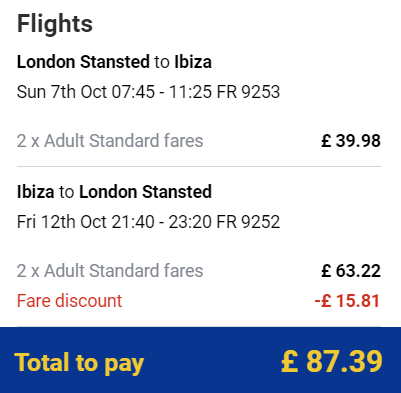This screenshot has height=393, width=401.
Task: Click the Fri 12th Oct 21:40 flight details
Action: click(148, 222)
